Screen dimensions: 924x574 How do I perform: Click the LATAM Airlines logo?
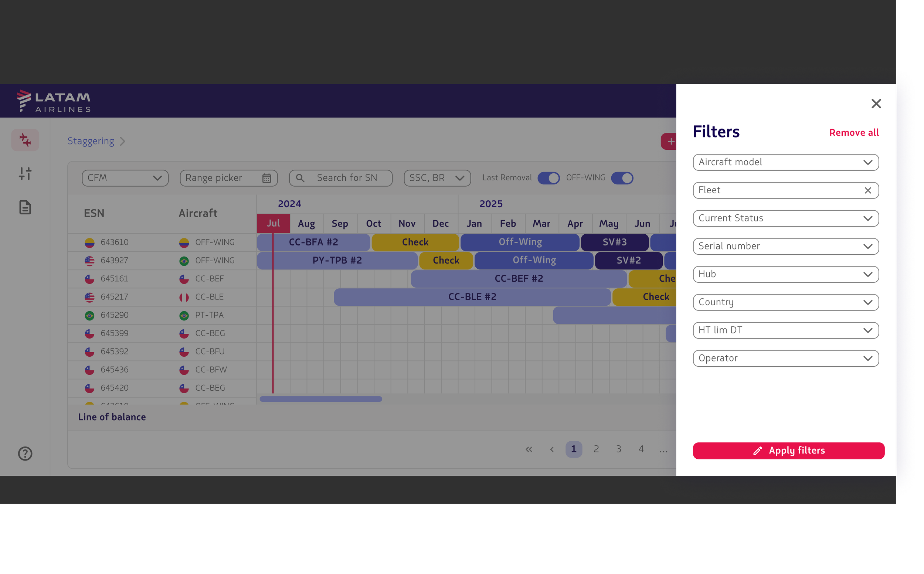54,101
